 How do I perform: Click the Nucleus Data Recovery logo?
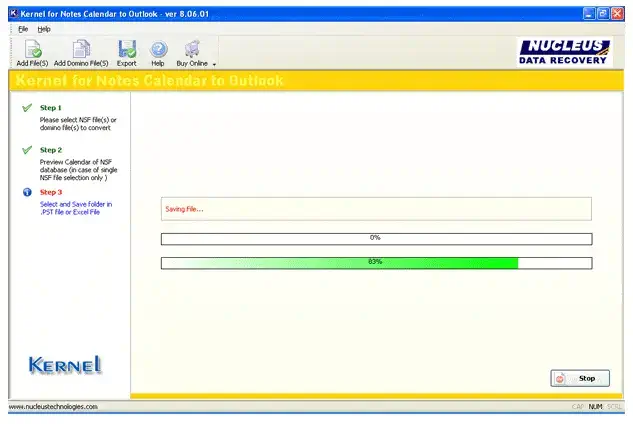(564, 52)
